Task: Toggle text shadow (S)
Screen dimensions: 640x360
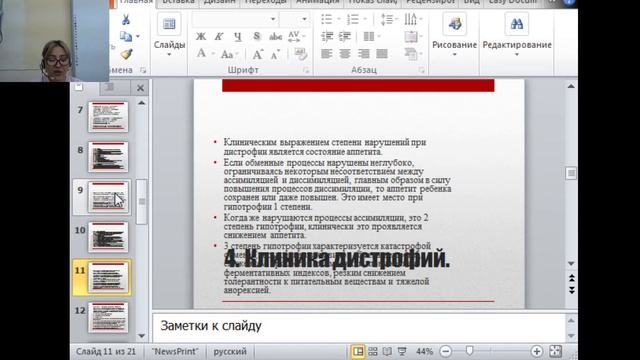Action: (256, 36)
